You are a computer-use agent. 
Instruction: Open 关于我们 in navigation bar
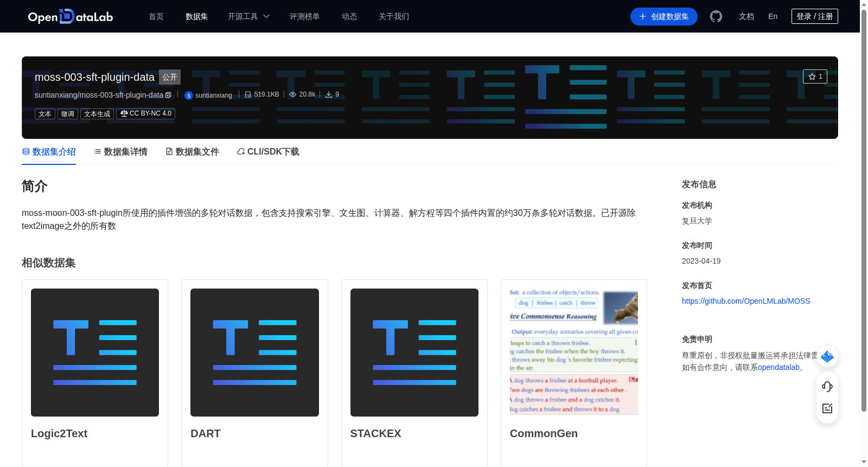click(x=394, y=16)
